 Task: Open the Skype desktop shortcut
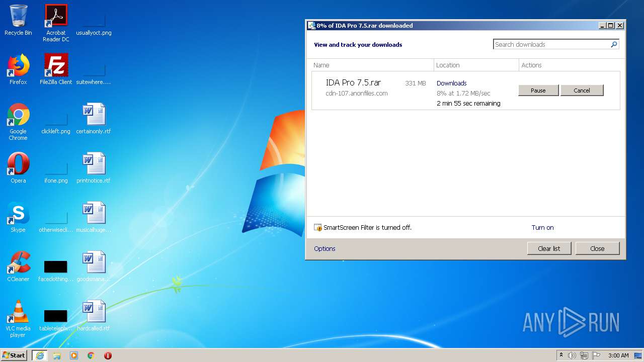[18, 217]
